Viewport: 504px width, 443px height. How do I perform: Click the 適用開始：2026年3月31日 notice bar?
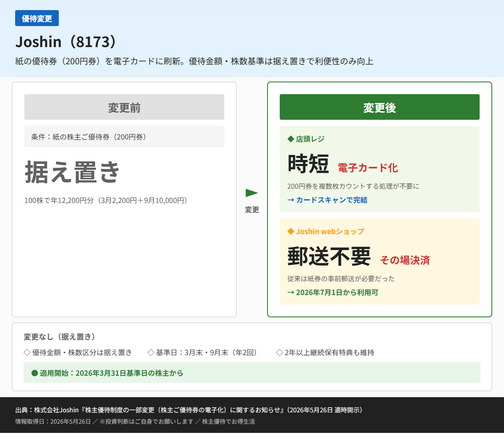click(252, 373)
